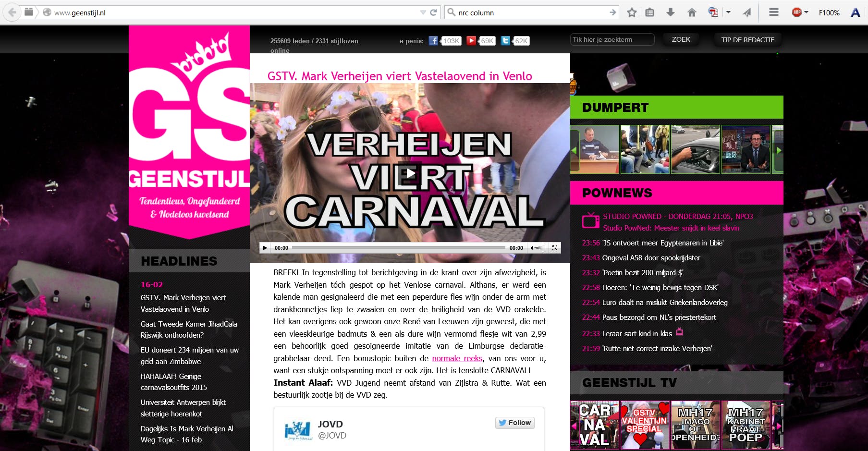This screenshot has width=868, height=451.
Task: Open news 'Leraar sart kind in klas'
Action: pos(637,334)
